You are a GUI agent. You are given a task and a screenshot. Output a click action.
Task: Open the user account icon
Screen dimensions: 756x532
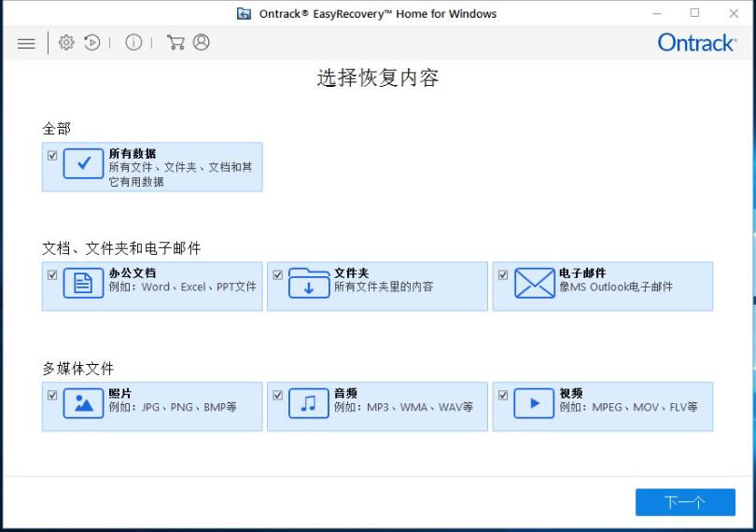[202, 42]
